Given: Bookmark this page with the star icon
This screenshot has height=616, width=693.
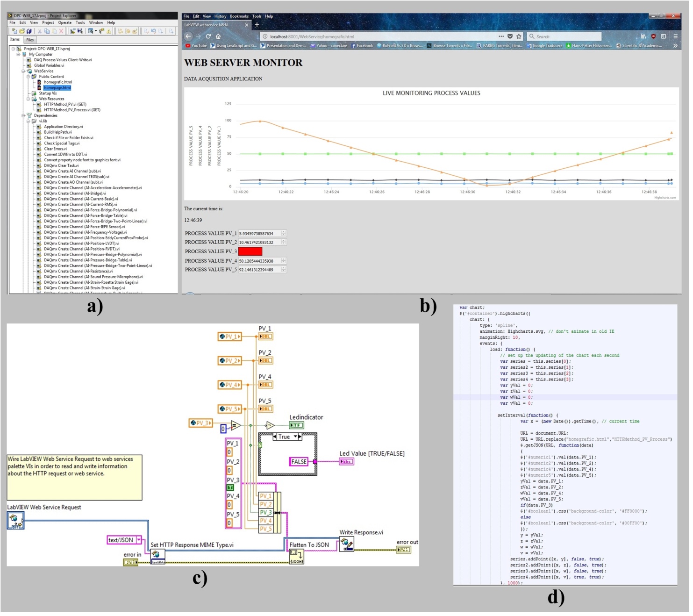Looking at the screenshot, I should pos(519,36).
